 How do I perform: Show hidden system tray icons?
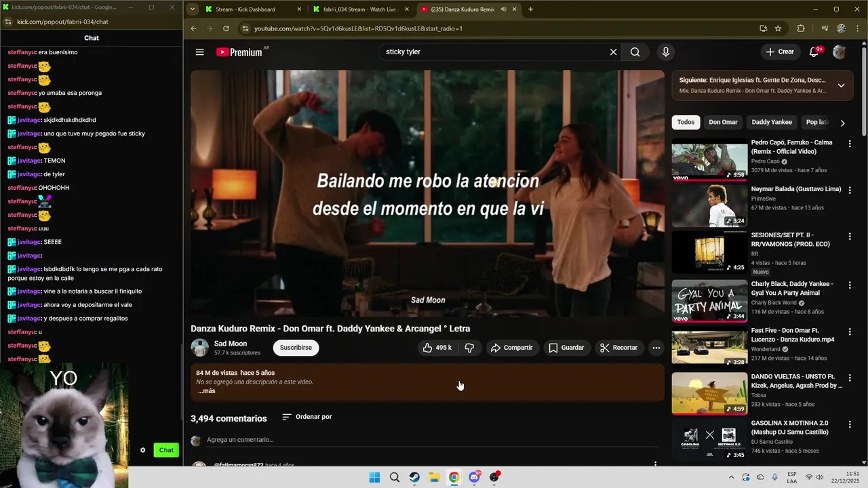click(x=731, y=477)
